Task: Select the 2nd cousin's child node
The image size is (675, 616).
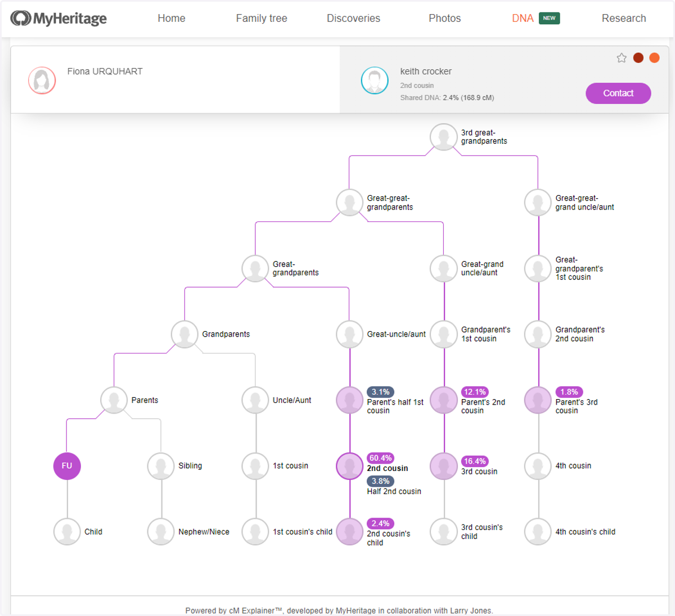Action: pyautogui.click(x=350, y=532)
